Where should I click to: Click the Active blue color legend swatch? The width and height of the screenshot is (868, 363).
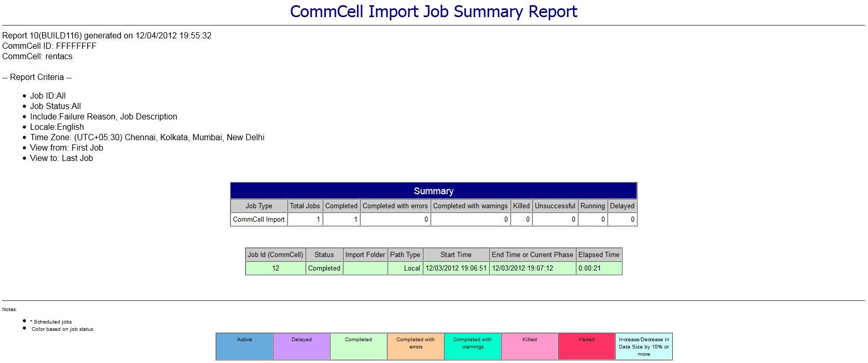pos(244,346)
